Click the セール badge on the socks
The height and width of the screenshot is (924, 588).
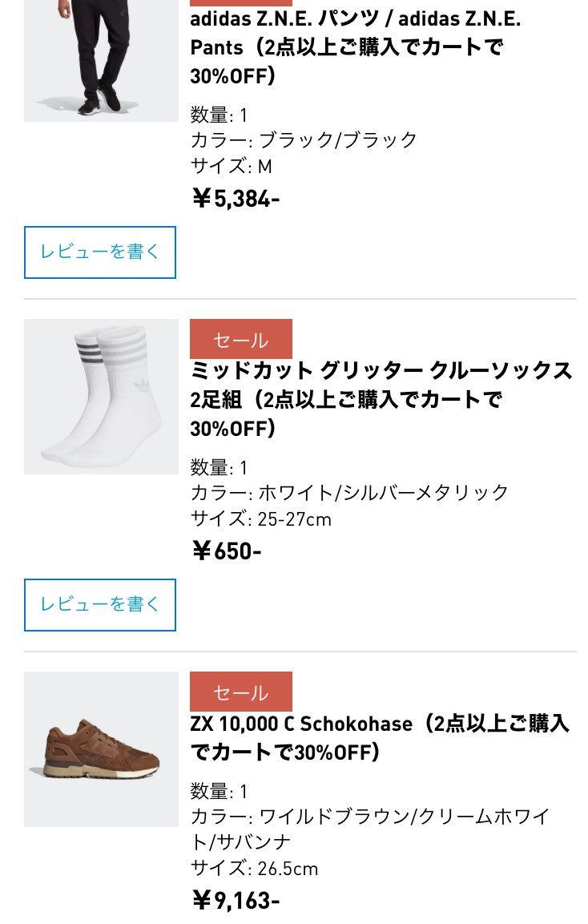click(x=240, y=338)
